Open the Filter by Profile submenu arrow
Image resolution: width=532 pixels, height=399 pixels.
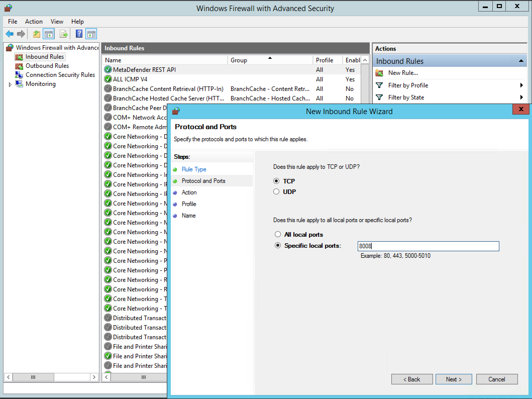click(521, 85)
